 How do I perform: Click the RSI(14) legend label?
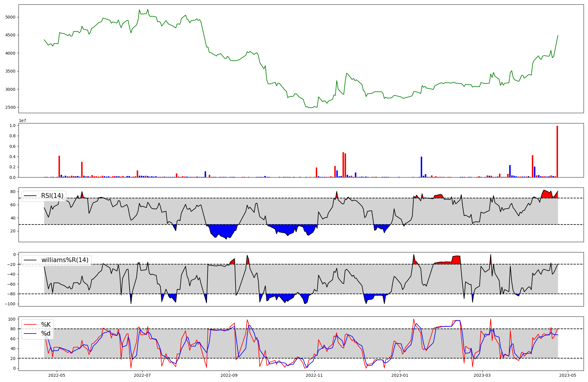(x=52, y=196)
